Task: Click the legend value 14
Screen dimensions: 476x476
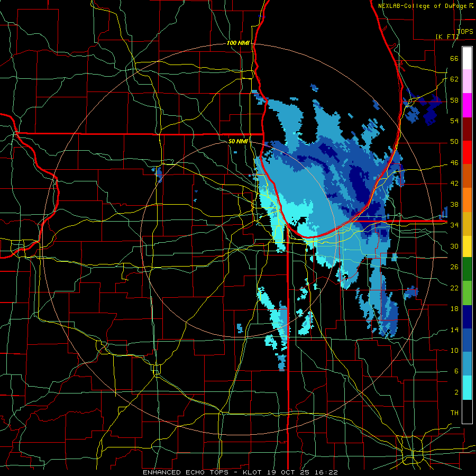Action: [x=454, y=329]
